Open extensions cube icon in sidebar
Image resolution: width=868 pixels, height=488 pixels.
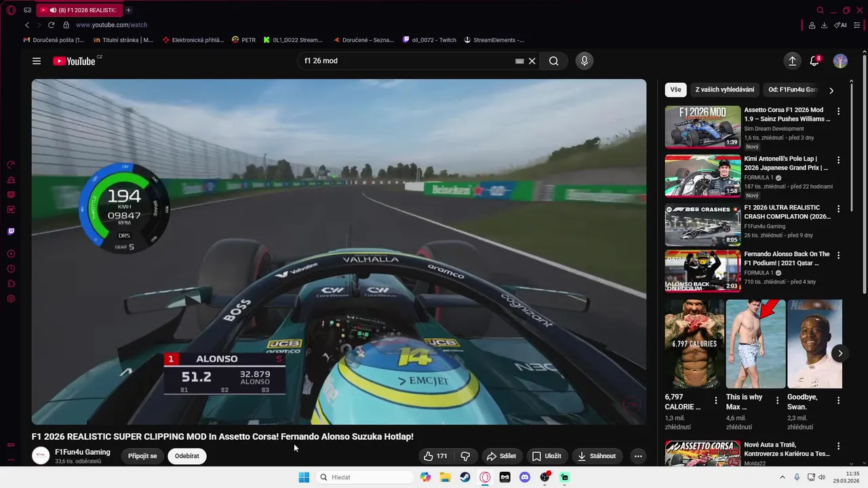(11, 283)
